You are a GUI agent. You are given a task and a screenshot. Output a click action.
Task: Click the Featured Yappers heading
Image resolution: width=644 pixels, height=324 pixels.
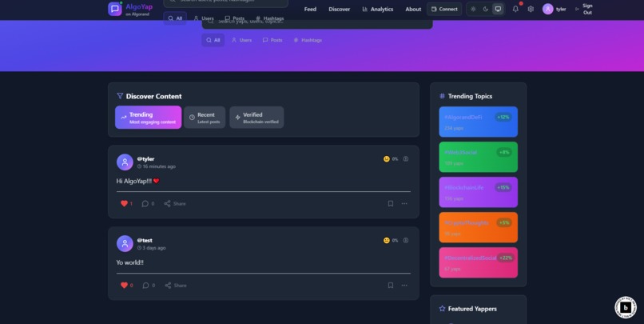[x=472, y=308]
